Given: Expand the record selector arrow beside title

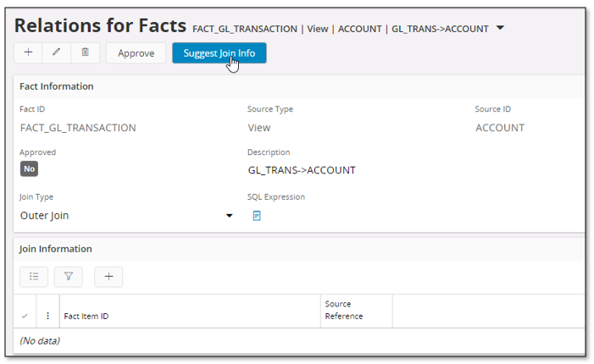Looking at the screenshot, I should pos(500,28).
